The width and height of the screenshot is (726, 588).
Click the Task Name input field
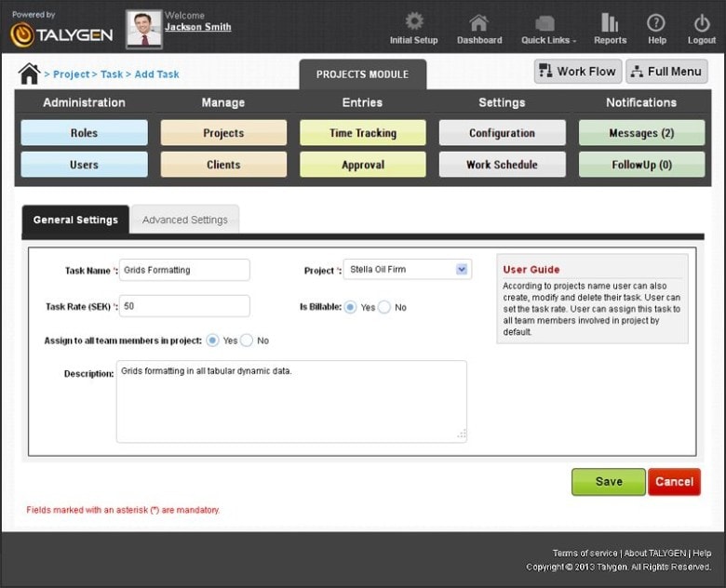(184, 270)
